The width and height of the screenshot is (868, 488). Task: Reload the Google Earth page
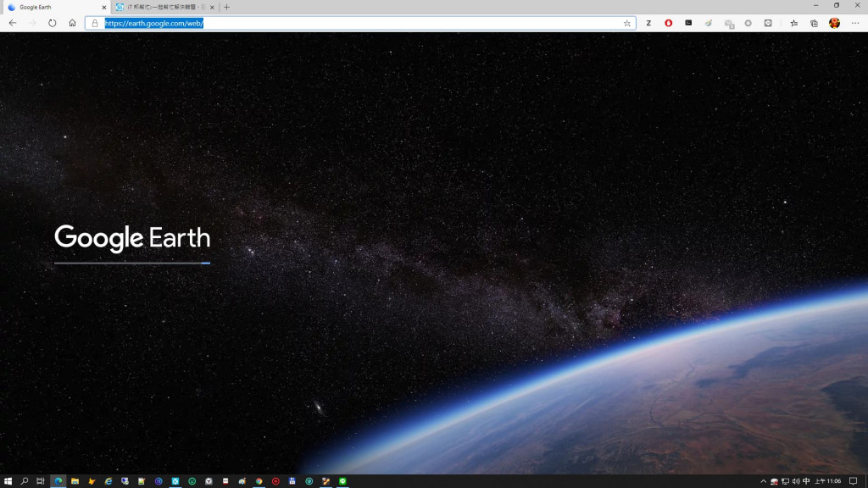52,23
